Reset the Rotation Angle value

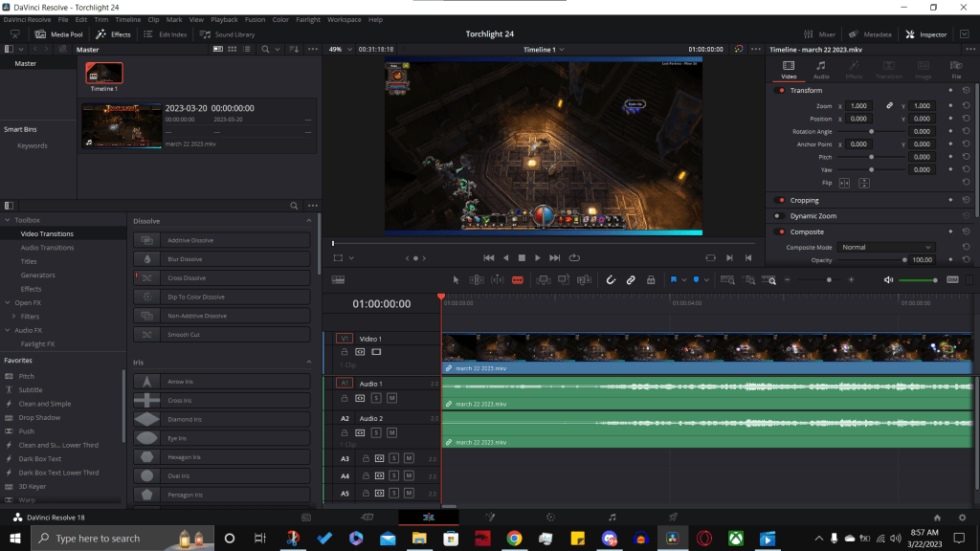point(965,132)
